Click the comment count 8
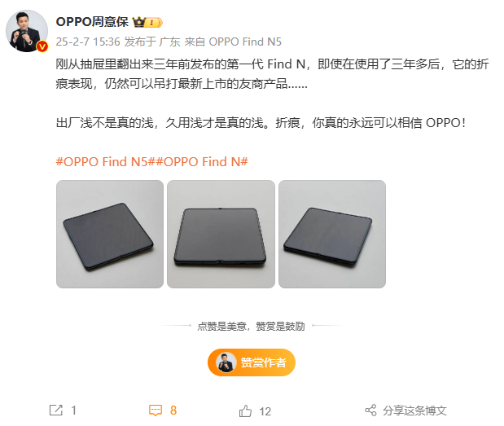504x426 pixels. click(x=173, y=411)
